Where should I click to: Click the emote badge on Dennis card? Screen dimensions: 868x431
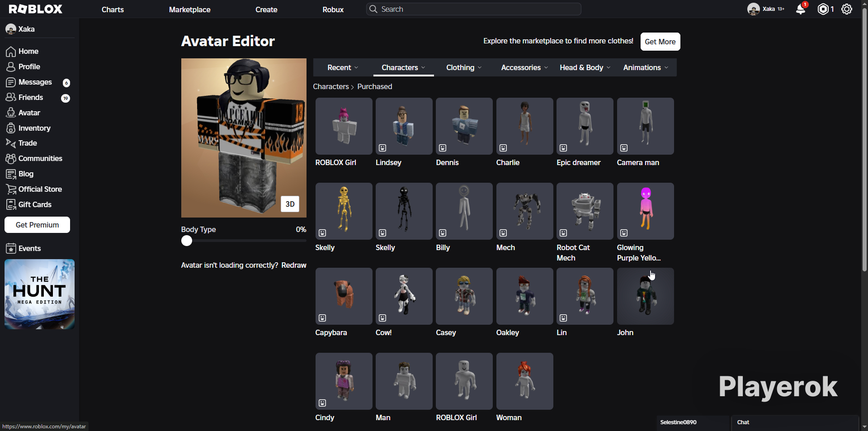pyautogui.click(x=443, y=148)
